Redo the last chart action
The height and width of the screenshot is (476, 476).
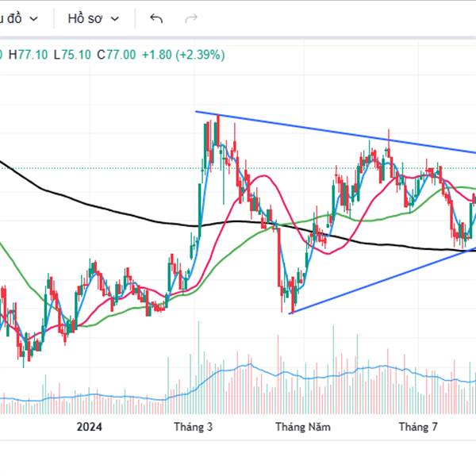191,18
